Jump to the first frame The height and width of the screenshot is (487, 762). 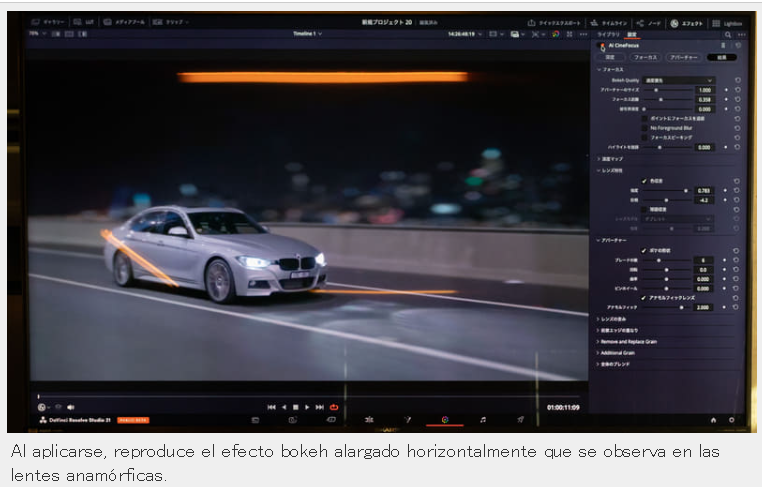coord(272,407)
